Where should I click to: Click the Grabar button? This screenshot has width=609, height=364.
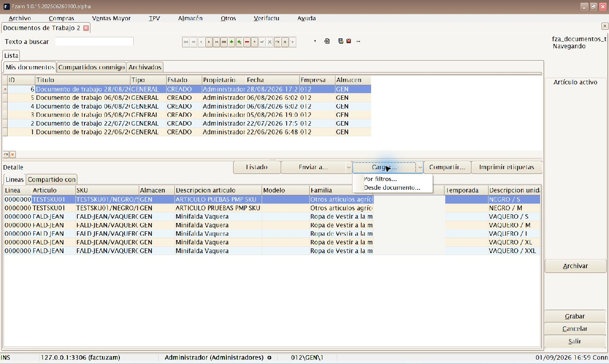[575, 316]
